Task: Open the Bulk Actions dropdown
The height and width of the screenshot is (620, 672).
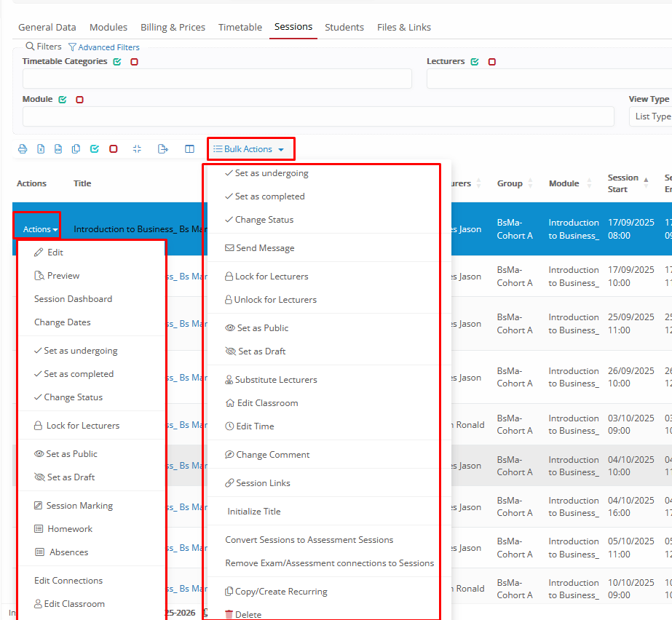Action: coord(250,149)
